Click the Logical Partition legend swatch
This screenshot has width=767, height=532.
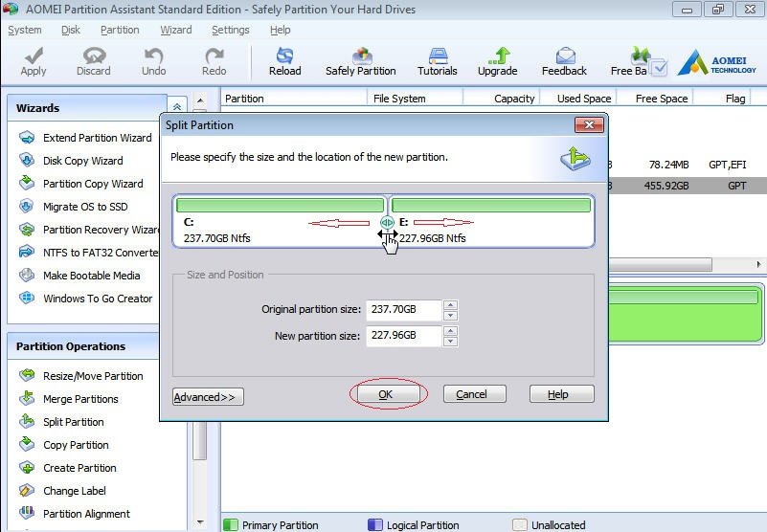tap(375, 524)
